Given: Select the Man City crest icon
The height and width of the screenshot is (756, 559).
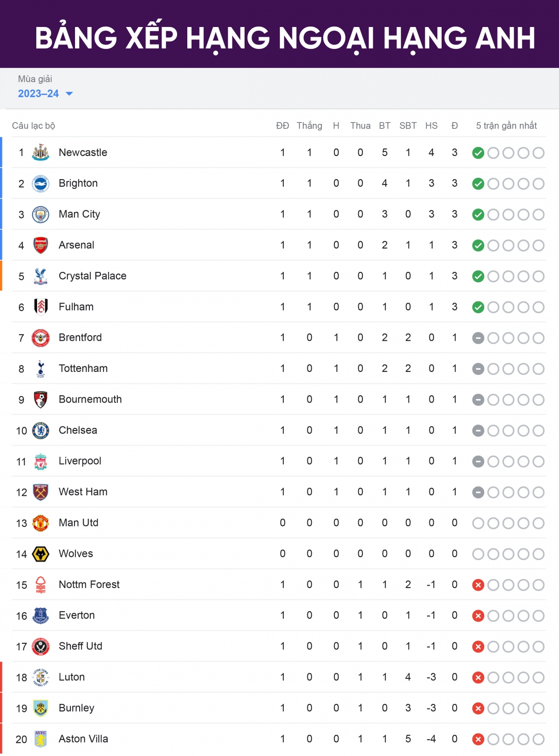Looking at the screenshot, I should click(x=41, y=215).
